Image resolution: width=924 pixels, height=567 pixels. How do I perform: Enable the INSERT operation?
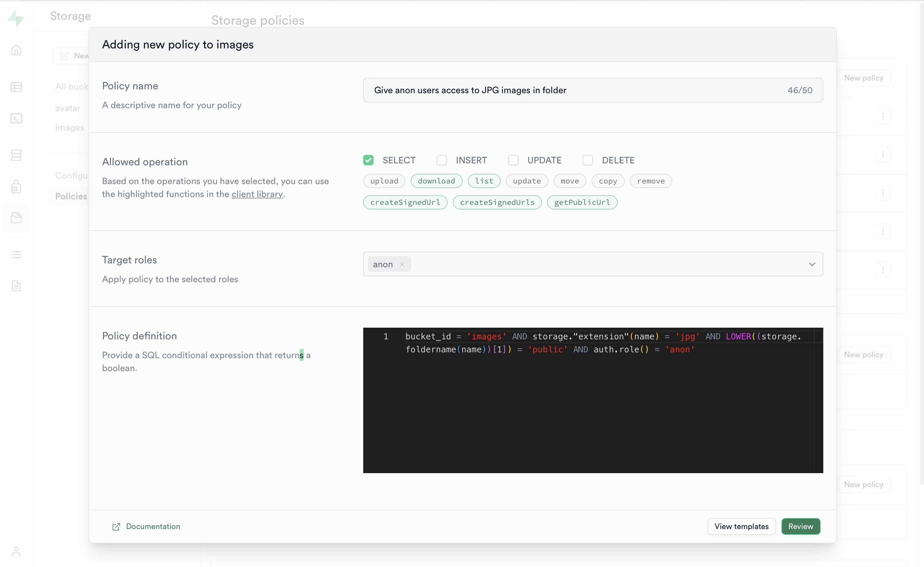coord(442,160)
